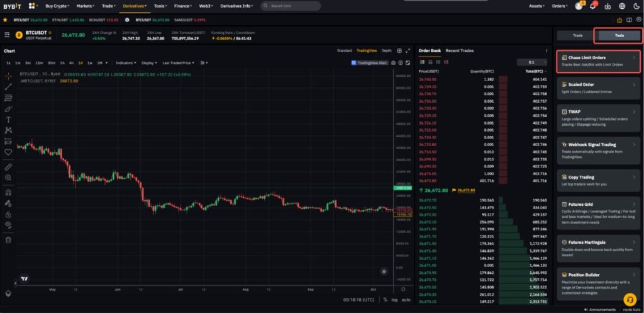644x313 pixels.
Task: Toggle magnet mode on the chart
Action: click(x=8, y=193)
